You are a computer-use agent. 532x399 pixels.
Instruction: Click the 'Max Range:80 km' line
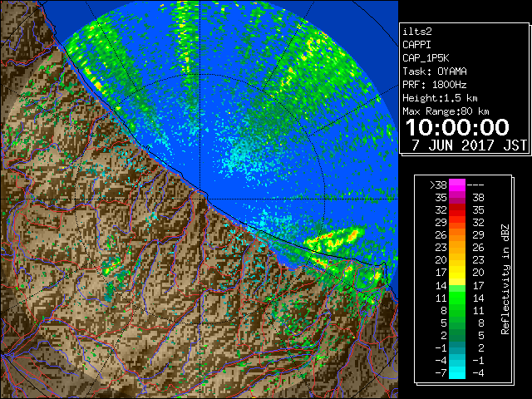point(446,111)
